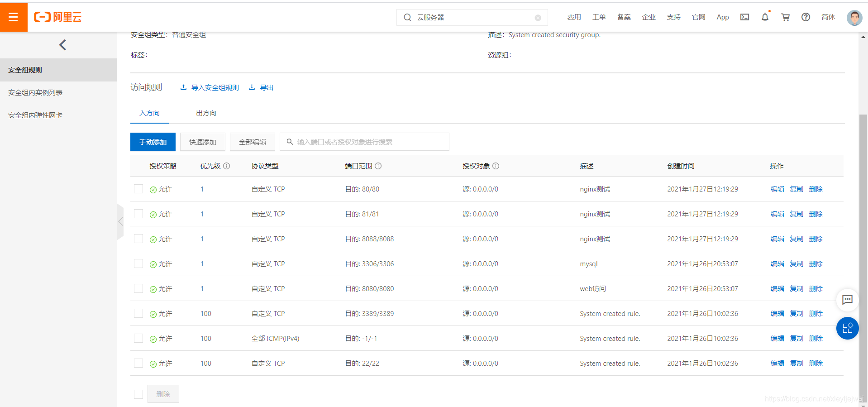
Task: Open the 简体 language dropdown
Action: point(828,17)
